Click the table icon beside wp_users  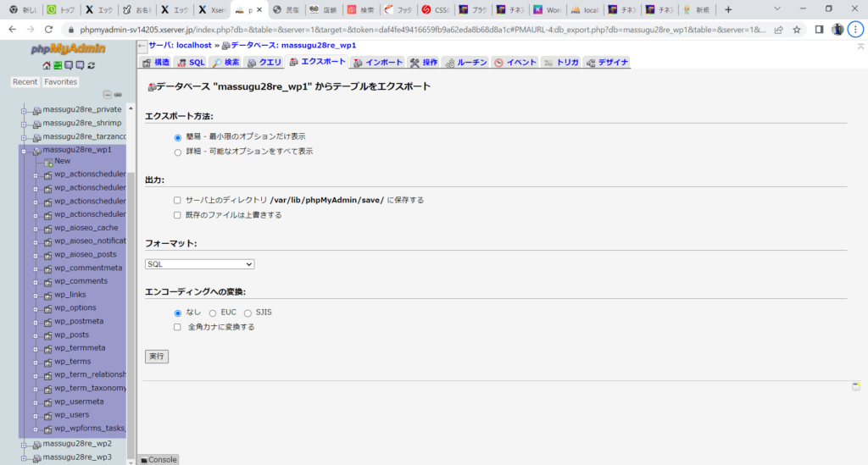[x=48, y=416]
